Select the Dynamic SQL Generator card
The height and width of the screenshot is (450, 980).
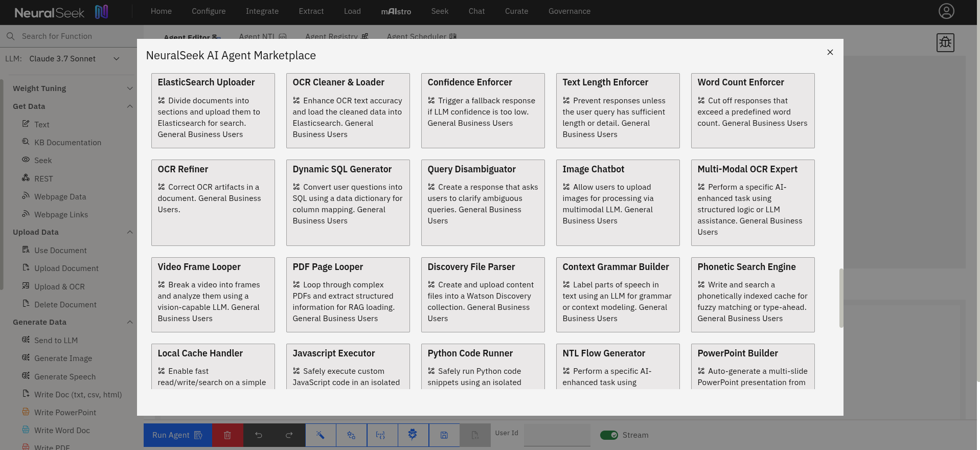(348, 202)
